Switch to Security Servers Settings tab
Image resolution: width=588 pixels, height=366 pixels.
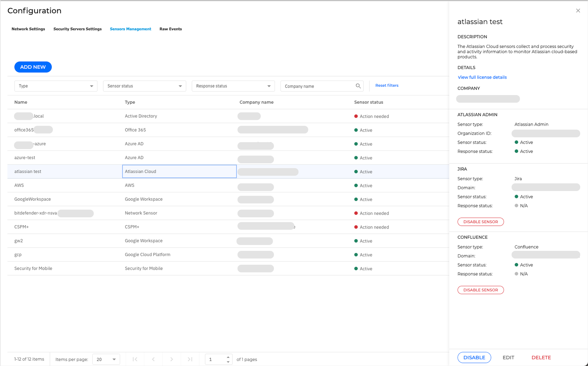coord(77,29)
